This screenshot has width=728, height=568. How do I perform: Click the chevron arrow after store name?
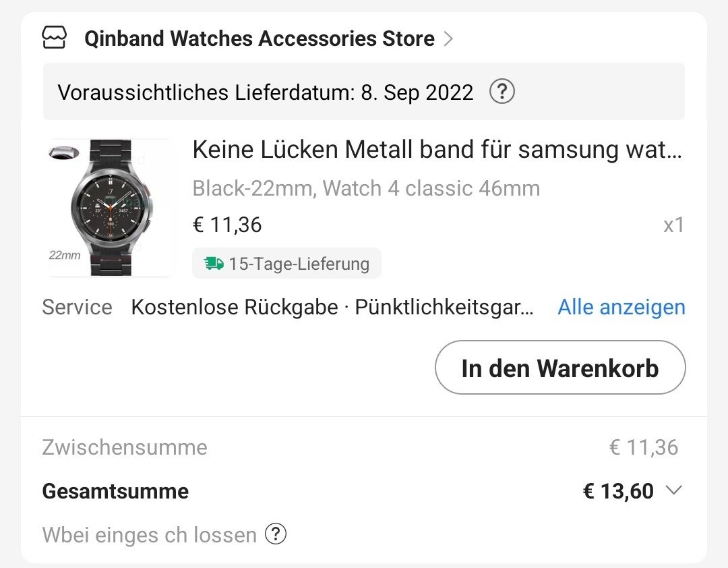click(x=449, y=38)
